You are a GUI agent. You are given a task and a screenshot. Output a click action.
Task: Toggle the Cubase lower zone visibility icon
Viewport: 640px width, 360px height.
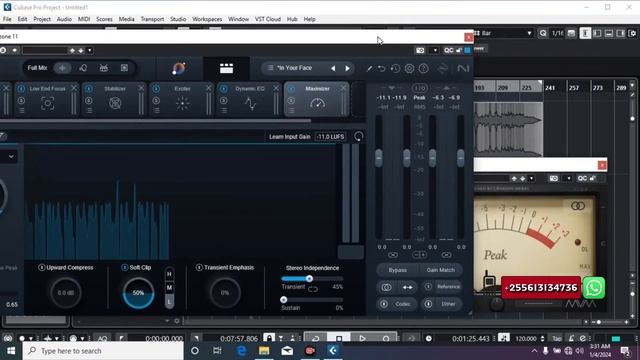pos(609,33)
